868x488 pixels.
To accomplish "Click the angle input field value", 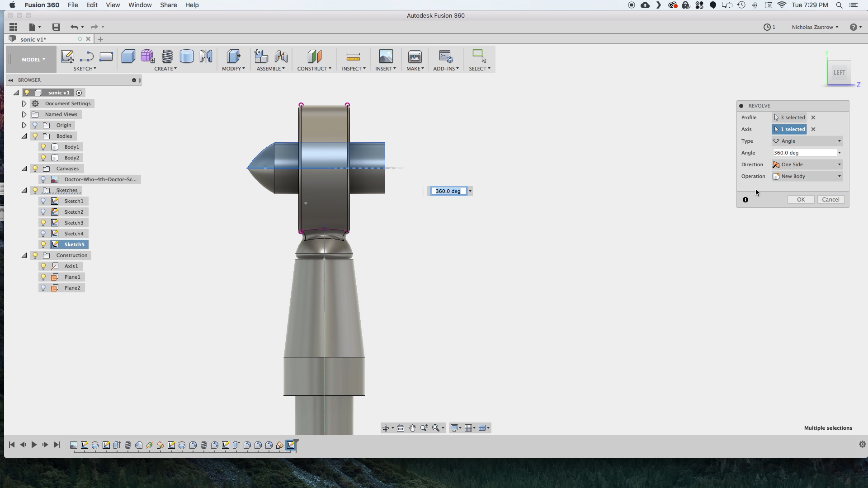I will click(x=805, y=152).
